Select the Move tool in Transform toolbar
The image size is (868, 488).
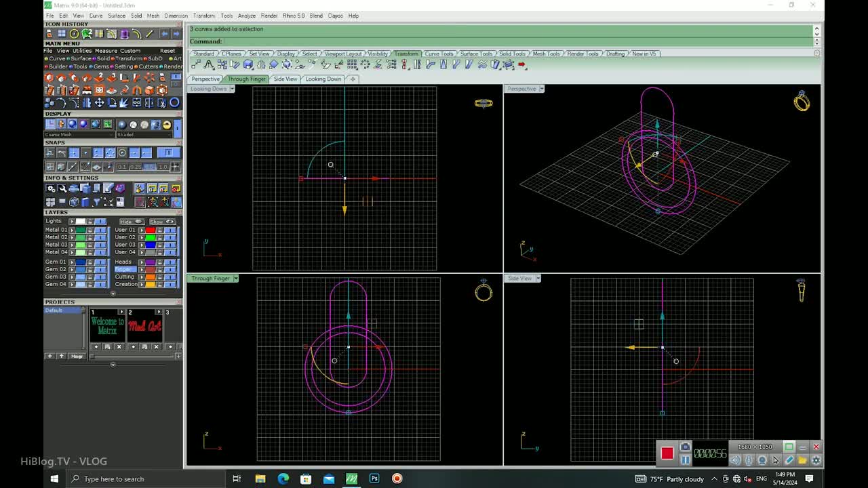(197, 65)
